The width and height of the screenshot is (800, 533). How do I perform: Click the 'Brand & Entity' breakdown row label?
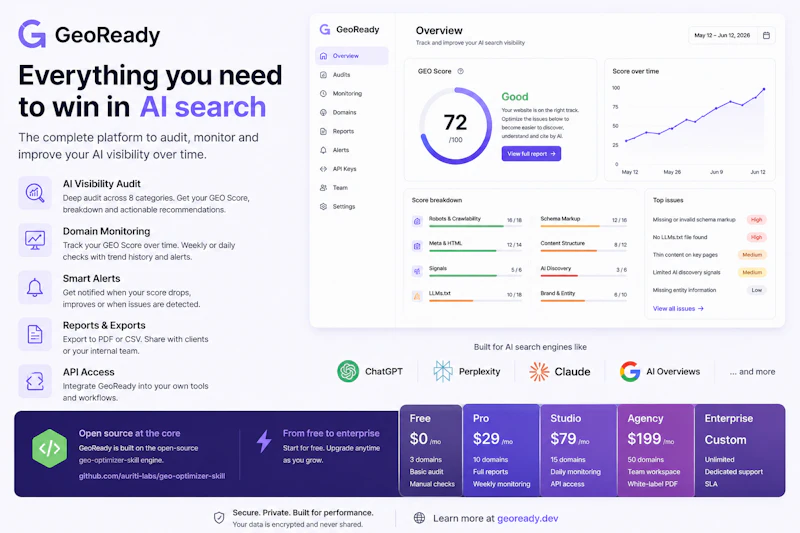pos(558,293)
